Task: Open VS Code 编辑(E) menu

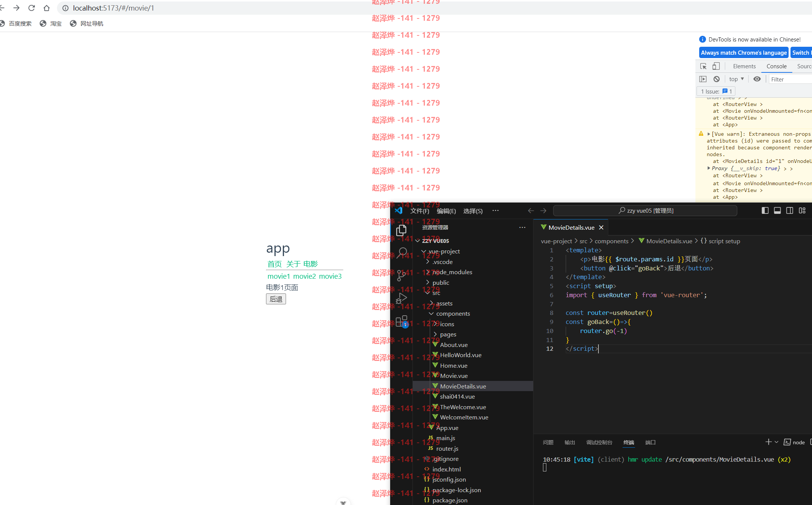Action: tap(446, 211)
